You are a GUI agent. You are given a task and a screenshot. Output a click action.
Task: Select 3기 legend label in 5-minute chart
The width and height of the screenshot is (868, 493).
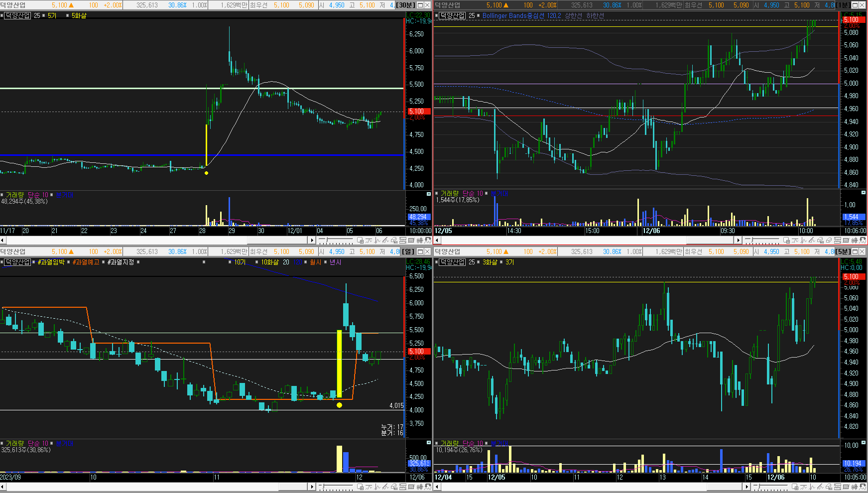point(509,262)
